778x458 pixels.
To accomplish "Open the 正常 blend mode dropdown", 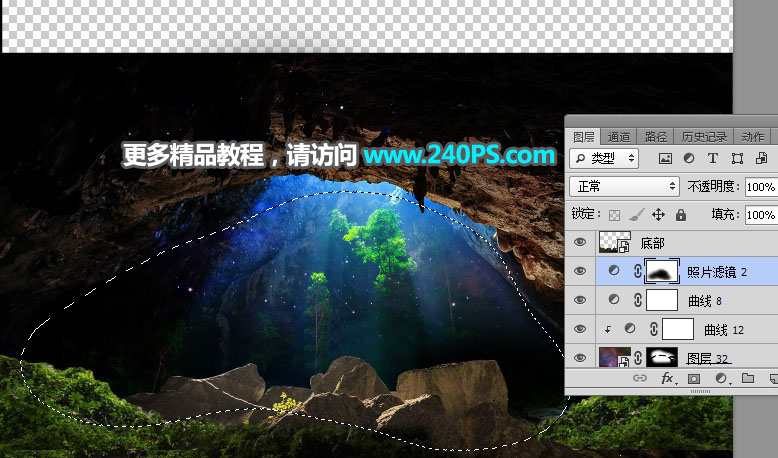I will click(x=624, y=187).
